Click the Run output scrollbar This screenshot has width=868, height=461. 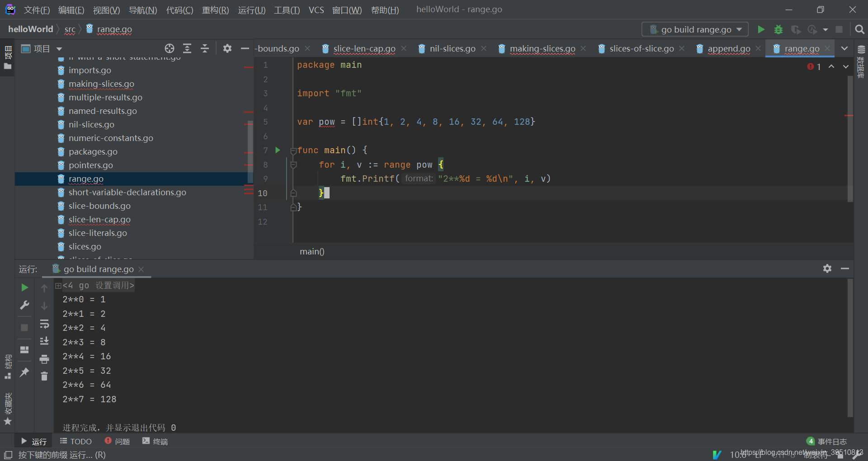pos(850,348)
